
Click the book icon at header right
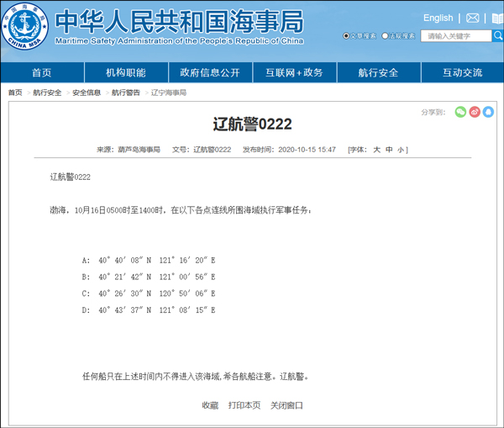tap(498, 18)
